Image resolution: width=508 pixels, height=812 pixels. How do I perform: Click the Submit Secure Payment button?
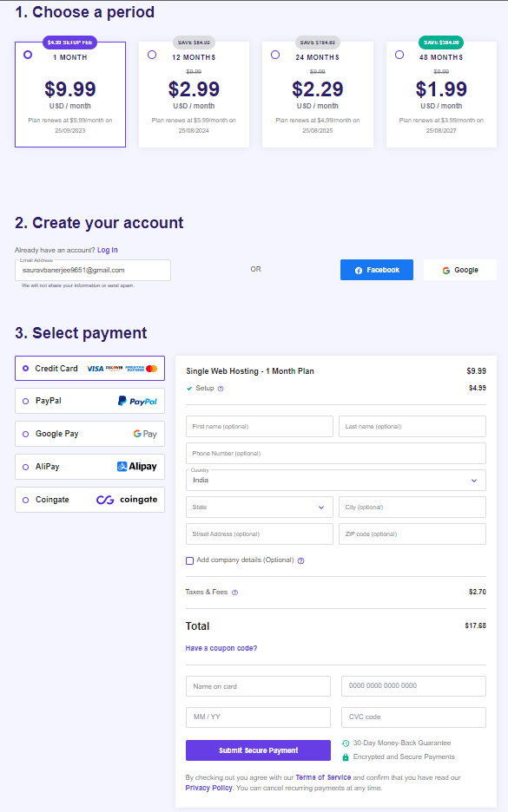(x=258, y=750)
